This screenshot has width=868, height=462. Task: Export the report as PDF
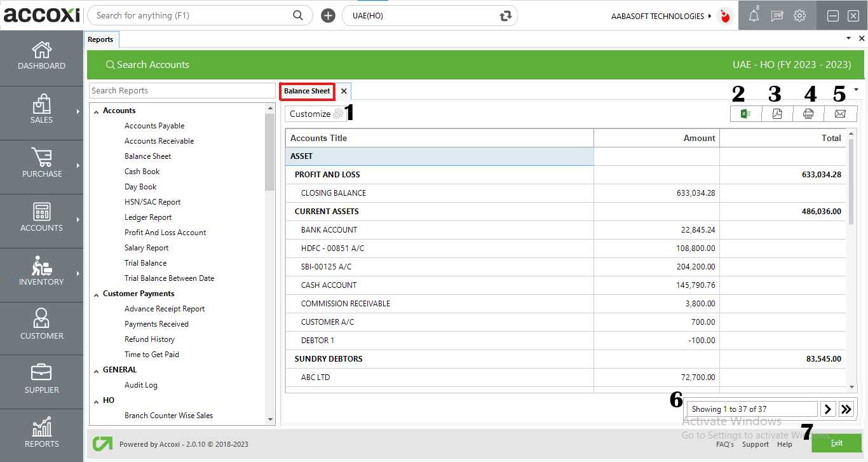[776, 113]
